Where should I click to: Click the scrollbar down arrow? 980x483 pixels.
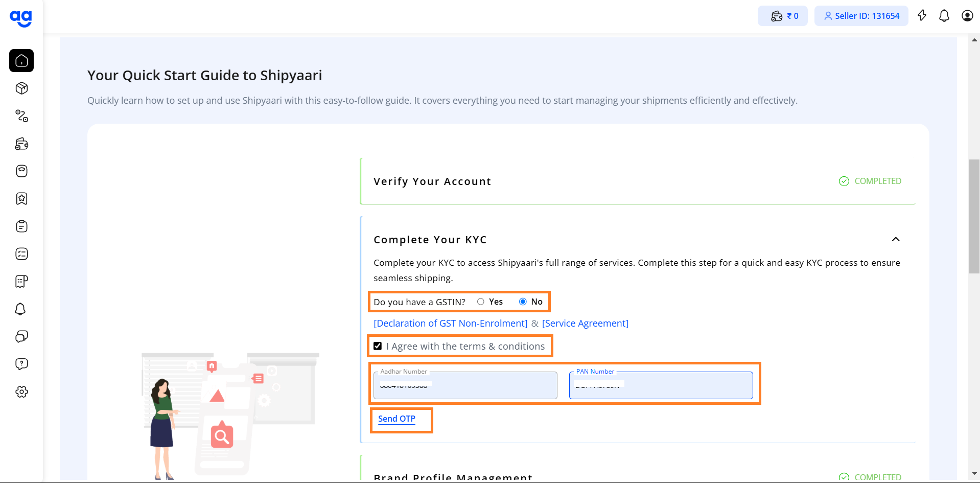974,473
